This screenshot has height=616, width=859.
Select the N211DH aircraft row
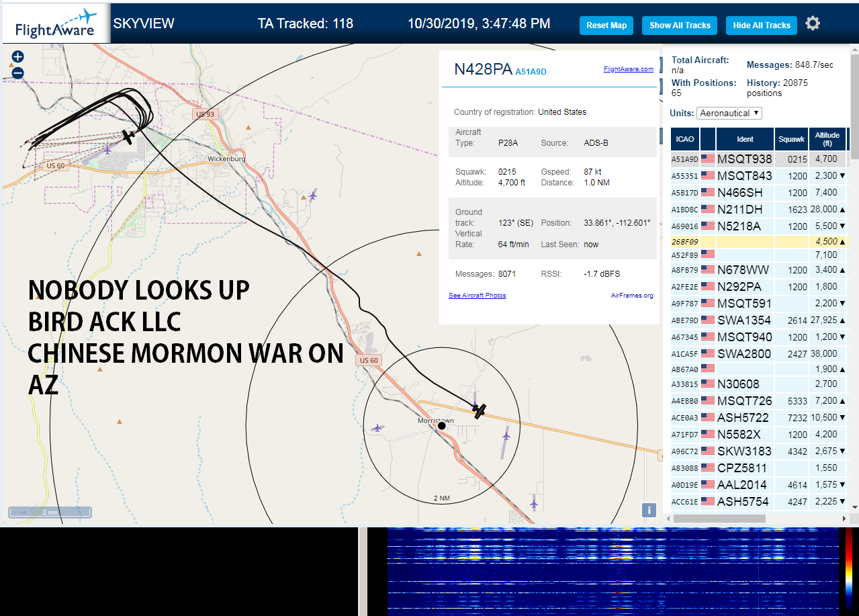pyautogui.click(x=758, y=210)
